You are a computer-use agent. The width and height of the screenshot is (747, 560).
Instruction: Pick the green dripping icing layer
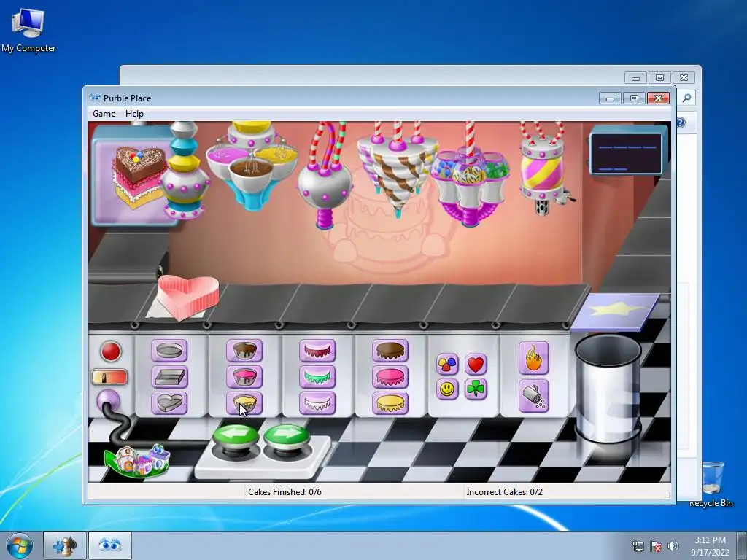coord(317,377)
